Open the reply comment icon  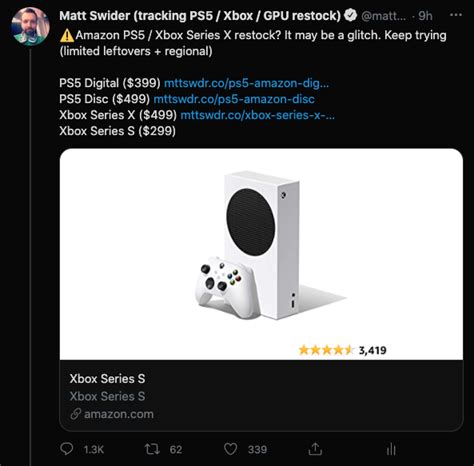pos(67,449)
